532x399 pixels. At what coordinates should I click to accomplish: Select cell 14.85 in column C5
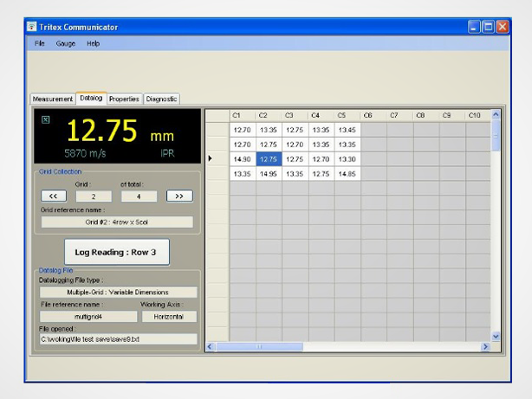point(347,174)
